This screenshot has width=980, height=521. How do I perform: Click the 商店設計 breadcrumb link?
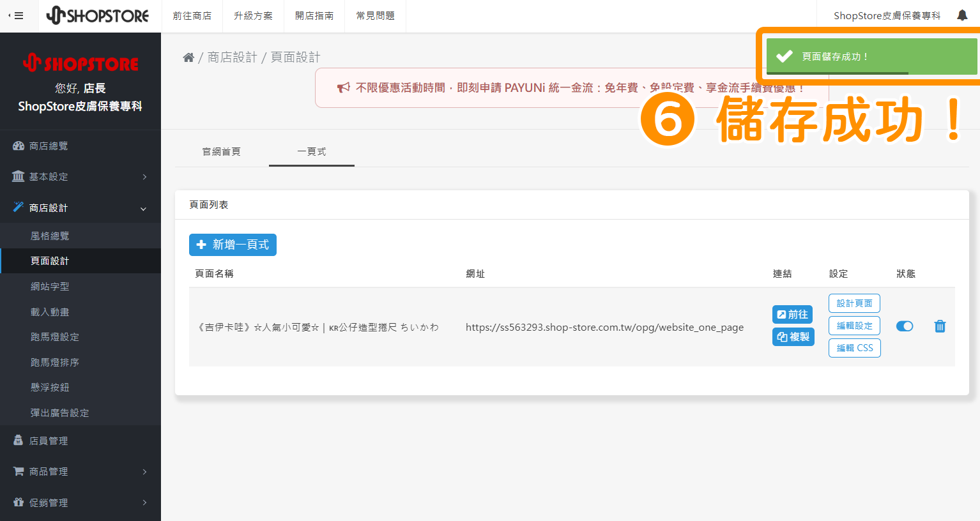pyautogui.click(x=232, y=57)
